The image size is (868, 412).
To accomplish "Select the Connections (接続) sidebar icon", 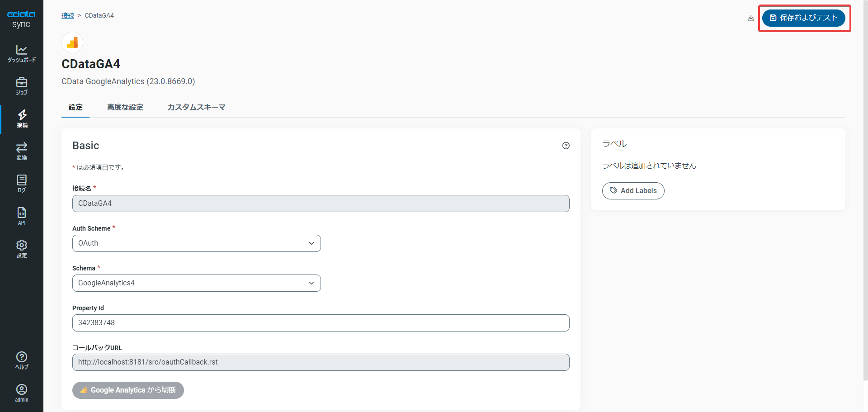I will point(22,118).
